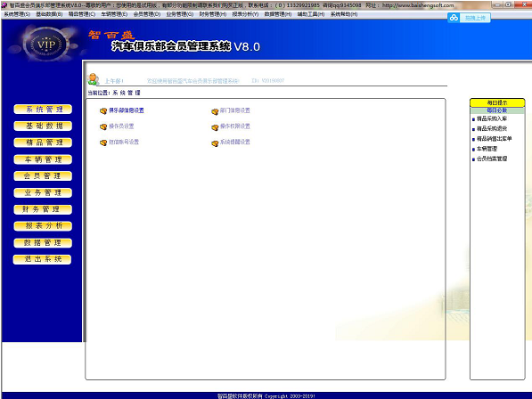This screenshot has height=399, width=532.
Task: Select 财务管理 sidebar button
Action: 43,209
